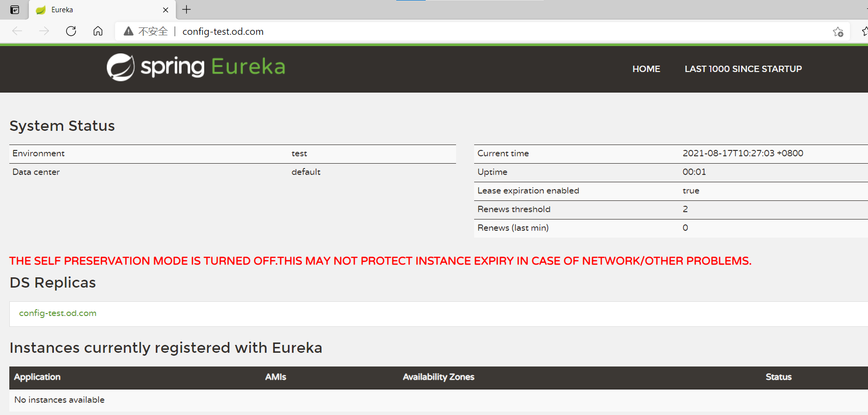
Task: Click the DS Replicas heading
Action: [53, 283]
